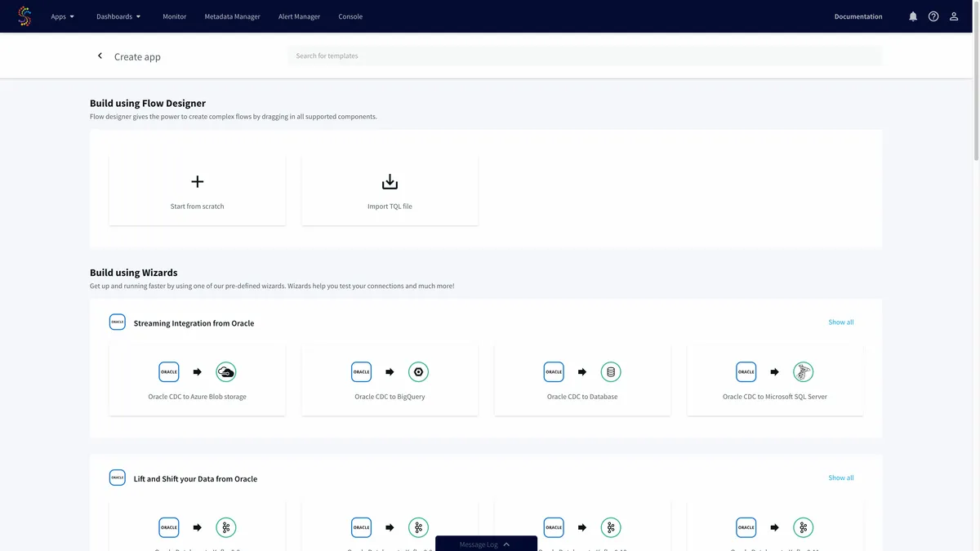Open the Alert Manager tab
Viewport: 980px width, 551px height.
(x=299, y=16)
